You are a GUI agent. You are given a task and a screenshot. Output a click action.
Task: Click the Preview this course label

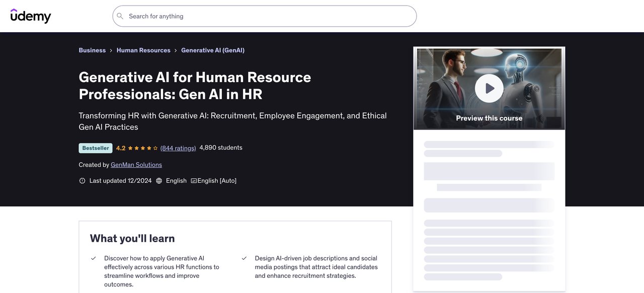(x=489, y=118)
